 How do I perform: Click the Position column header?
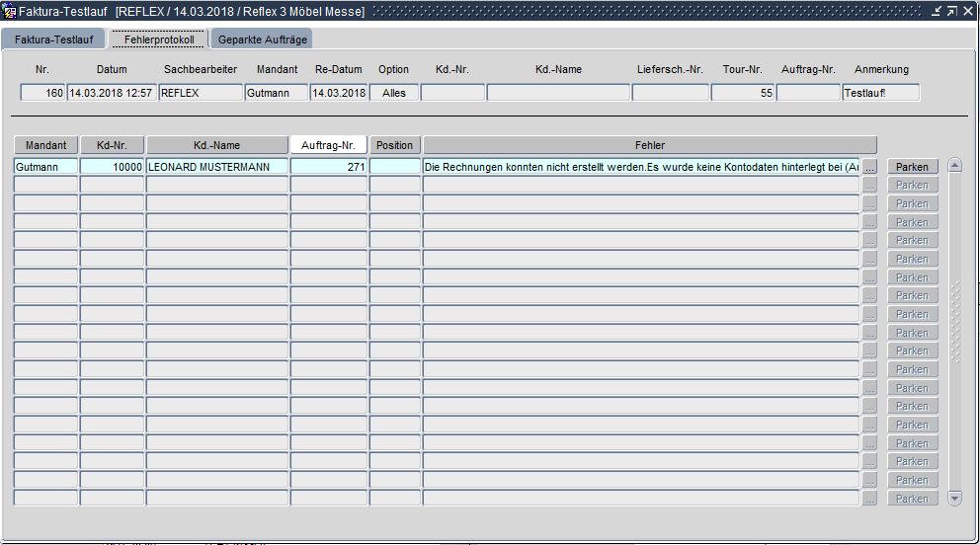394,145
